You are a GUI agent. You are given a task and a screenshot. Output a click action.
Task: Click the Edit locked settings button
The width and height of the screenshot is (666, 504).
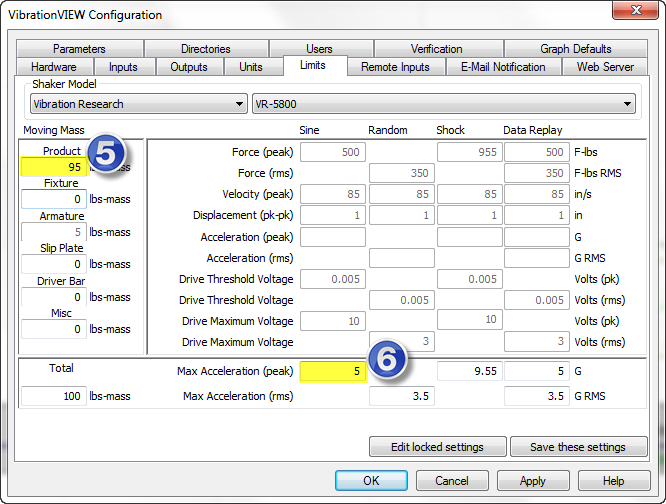coord(436,447)
